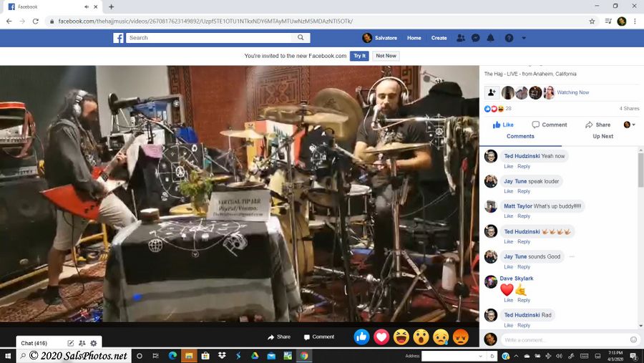Viewport: 644px width, 363px height.
Task: Open chat settings gear icon
Action: click(94, 344)
